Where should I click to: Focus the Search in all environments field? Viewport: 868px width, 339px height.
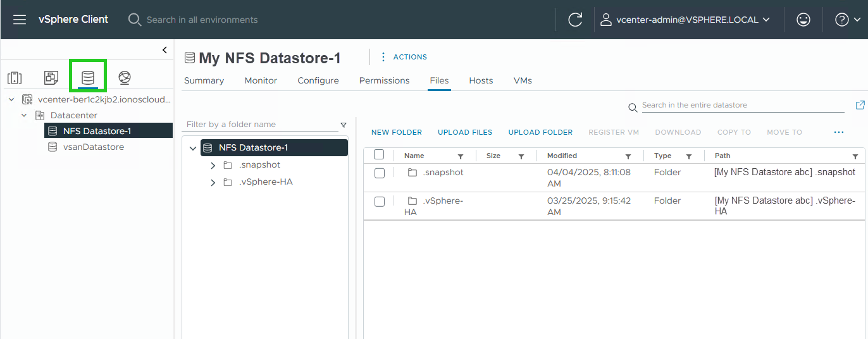click(x=202, y=20)
